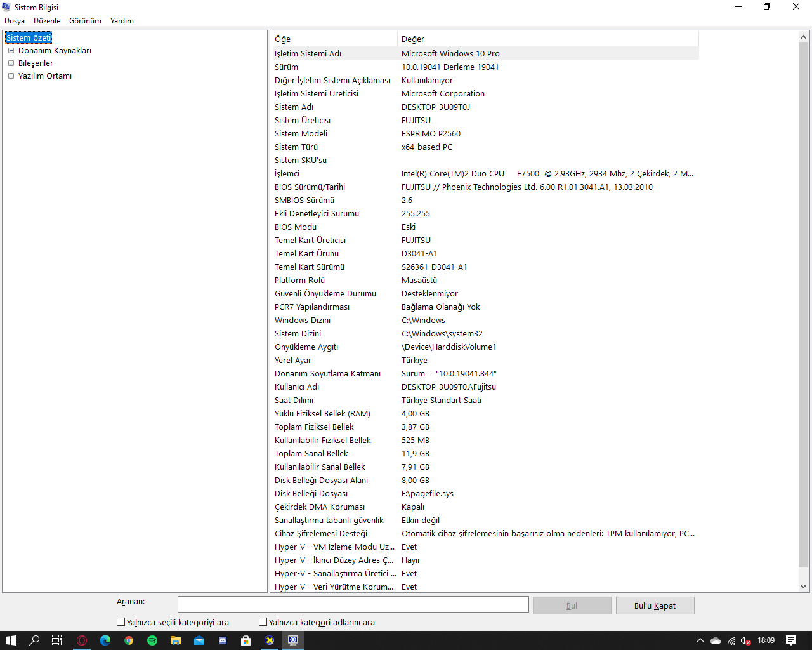Open File Explorer taskbar icon
Viewport: 812px width, 650px height.
(x=176, y=640)
